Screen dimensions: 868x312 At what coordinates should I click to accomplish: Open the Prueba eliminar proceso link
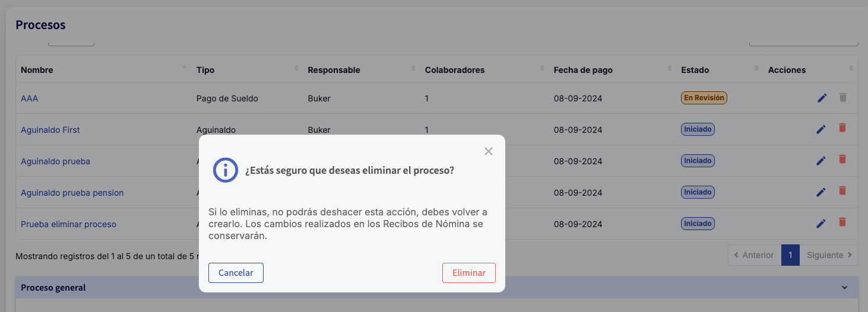(68, 224)
